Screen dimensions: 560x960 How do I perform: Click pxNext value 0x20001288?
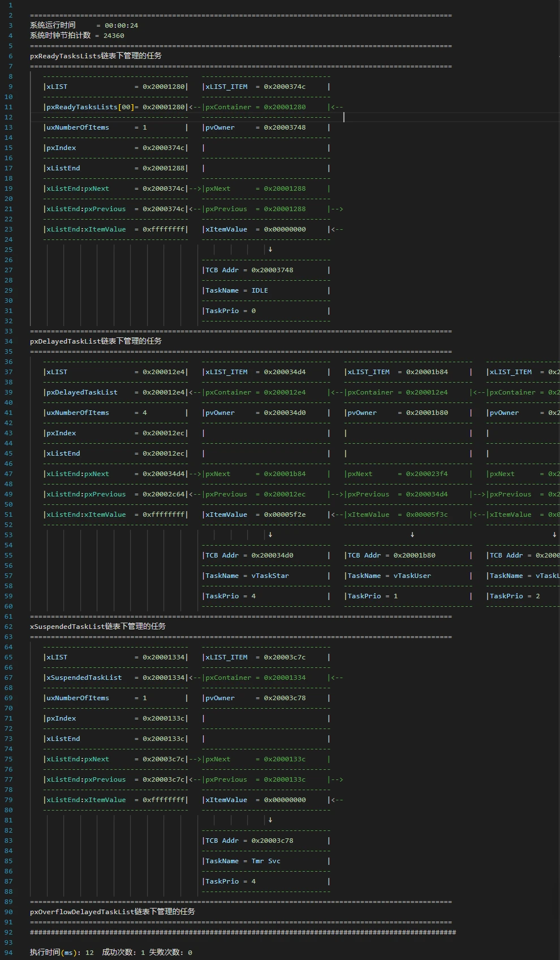pos(285,188)
